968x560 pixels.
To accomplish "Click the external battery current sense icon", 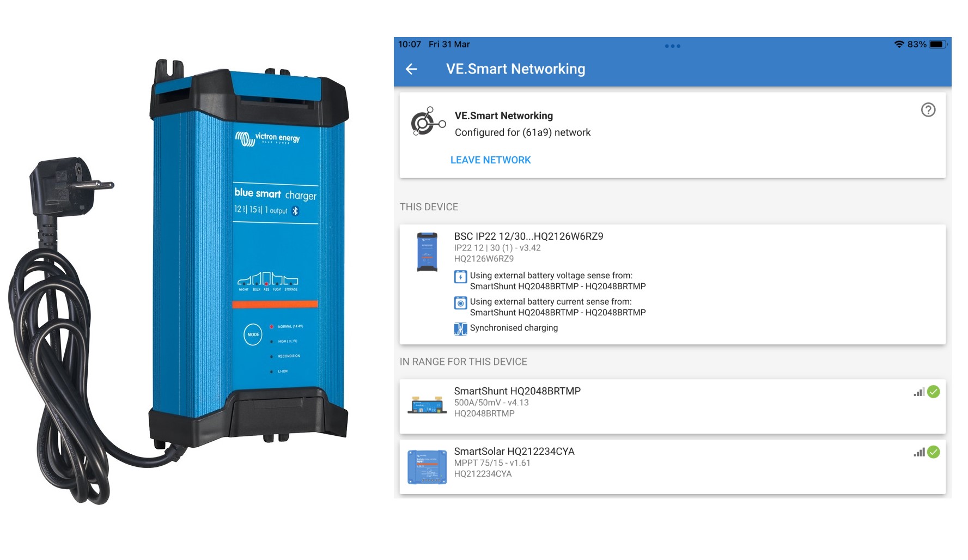I will pyautogui.click(x=460, y=303).
